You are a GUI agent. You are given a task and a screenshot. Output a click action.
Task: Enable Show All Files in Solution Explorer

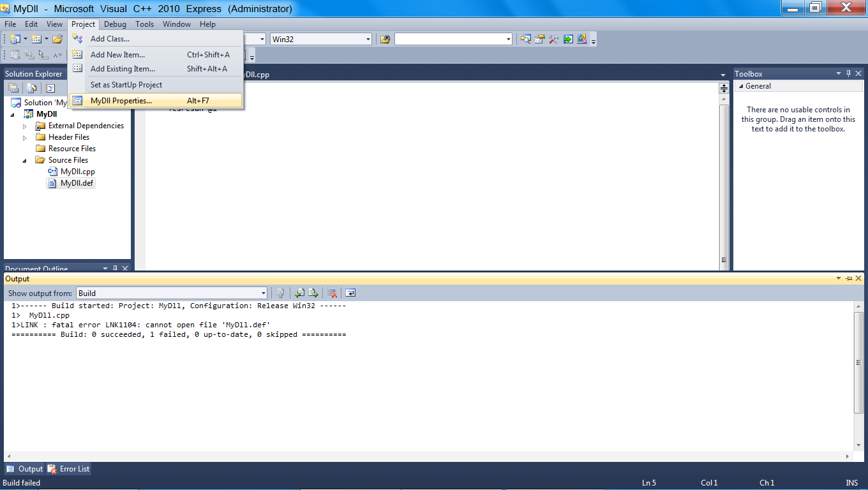31,87
